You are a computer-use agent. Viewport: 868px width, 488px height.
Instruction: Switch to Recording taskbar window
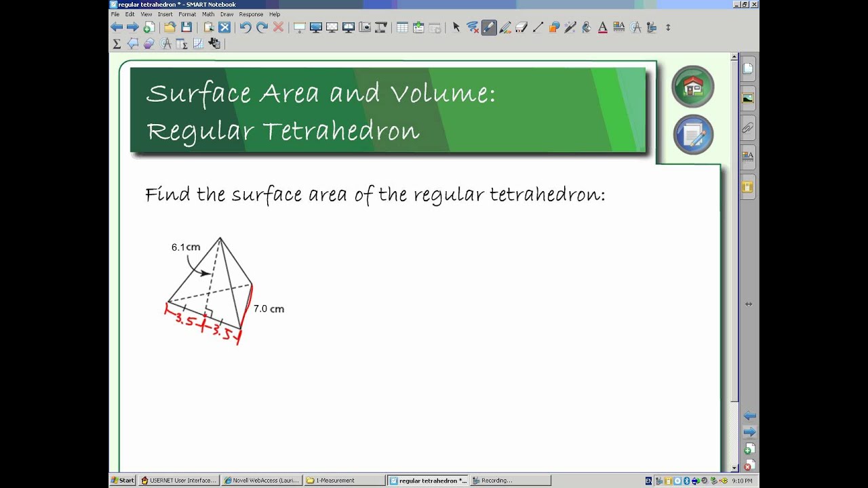tap(511, 481)
